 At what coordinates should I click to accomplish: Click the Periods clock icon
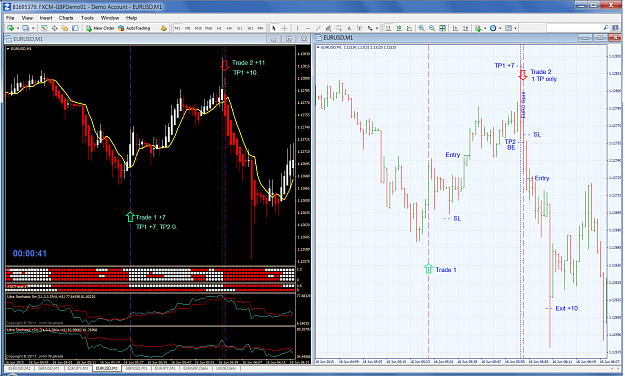493,28
